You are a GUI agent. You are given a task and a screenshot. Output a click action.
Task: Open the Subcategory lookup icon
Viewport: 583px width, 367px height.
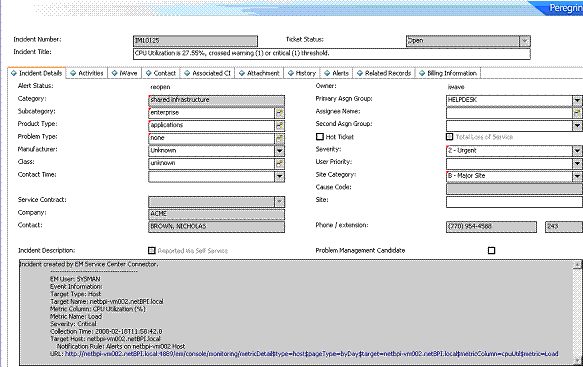(280, 113)
